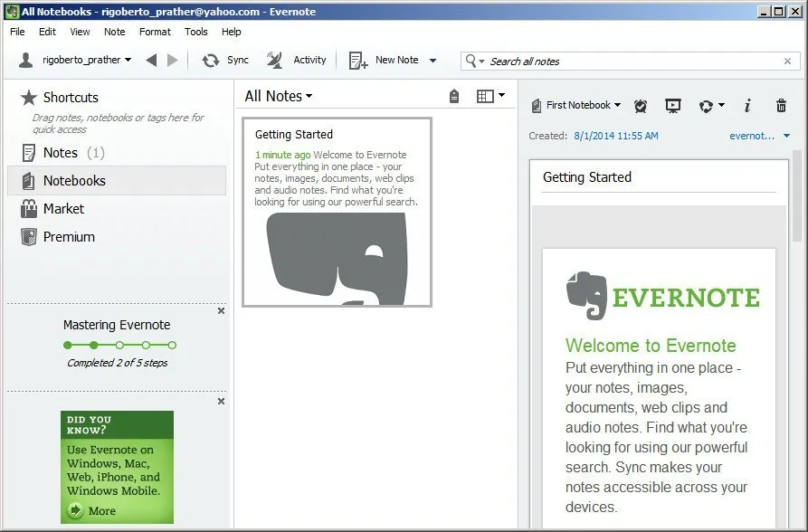This screenshot has width=808, height=532.
Task: Click the evernot... source URL link
Action: [x=752, y=136]
